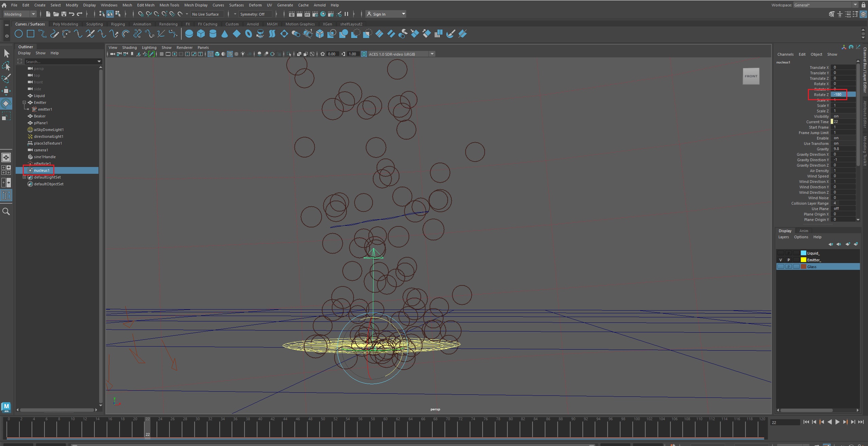Switch to the Anim layer tab
868x446 pixels.
803,230
